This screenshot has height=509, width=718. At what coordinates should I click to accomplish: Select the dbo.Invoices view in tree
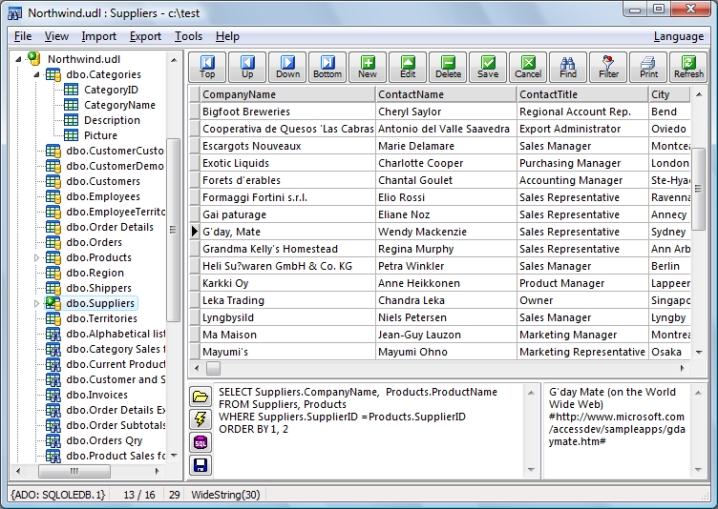(96, 395)
